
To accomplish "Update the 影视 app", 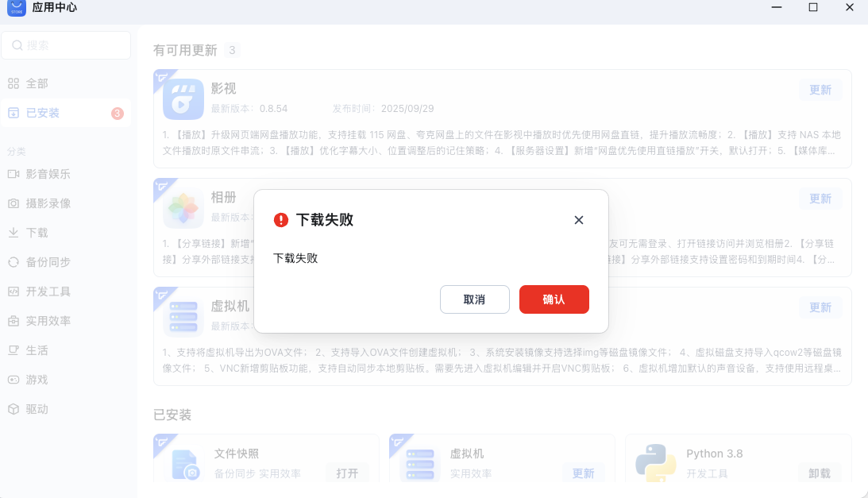I will click(820, 90).
